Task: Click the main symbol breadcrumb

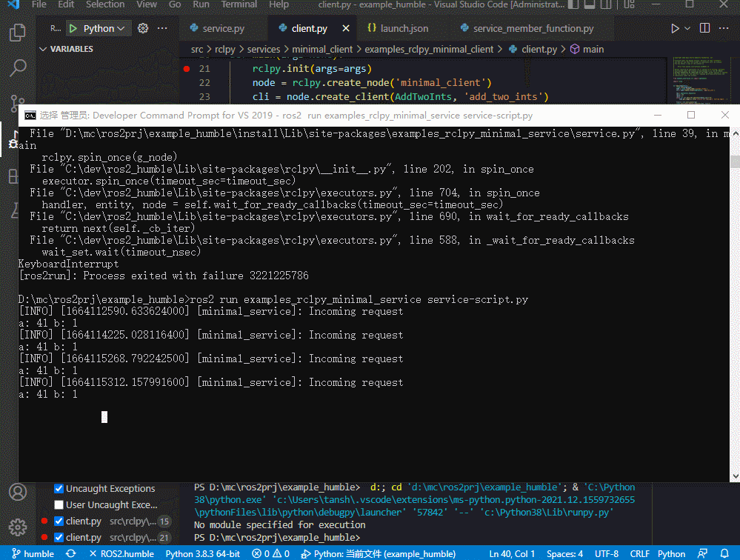Action: [587, 50]
